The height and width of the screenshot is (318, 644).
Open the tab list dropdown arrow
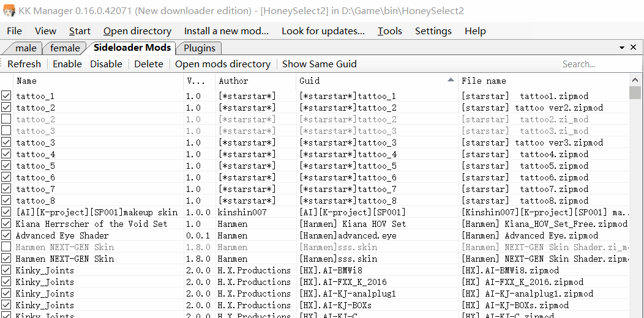622,48
